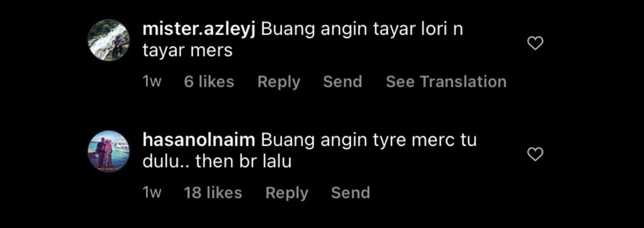
Task: Open hasanolnaim's profile picture
Action: coord(108,151)
